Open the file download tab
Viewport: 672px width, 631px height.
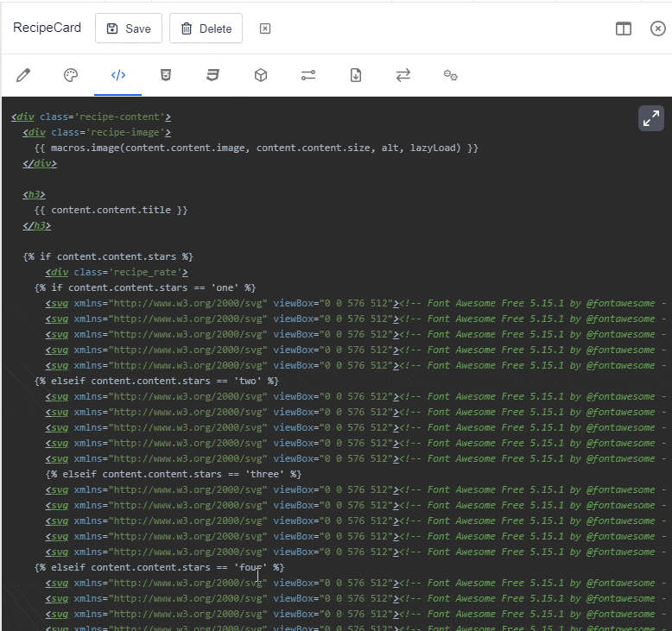pos(356,75)
